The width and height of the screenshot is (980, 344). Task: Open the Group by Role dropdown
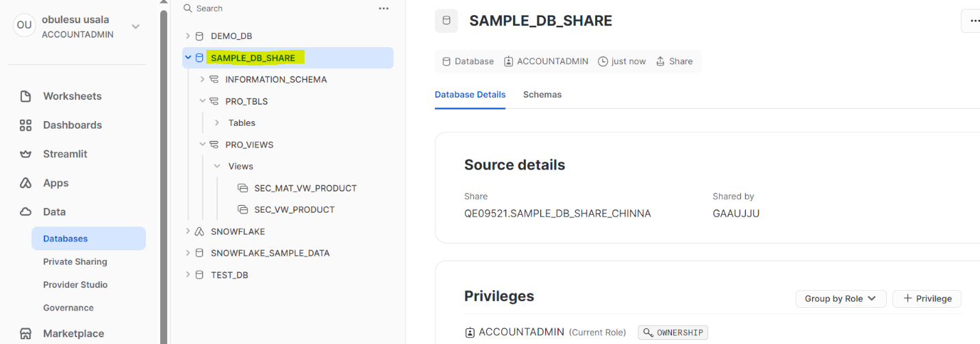(x=841, y=299)
